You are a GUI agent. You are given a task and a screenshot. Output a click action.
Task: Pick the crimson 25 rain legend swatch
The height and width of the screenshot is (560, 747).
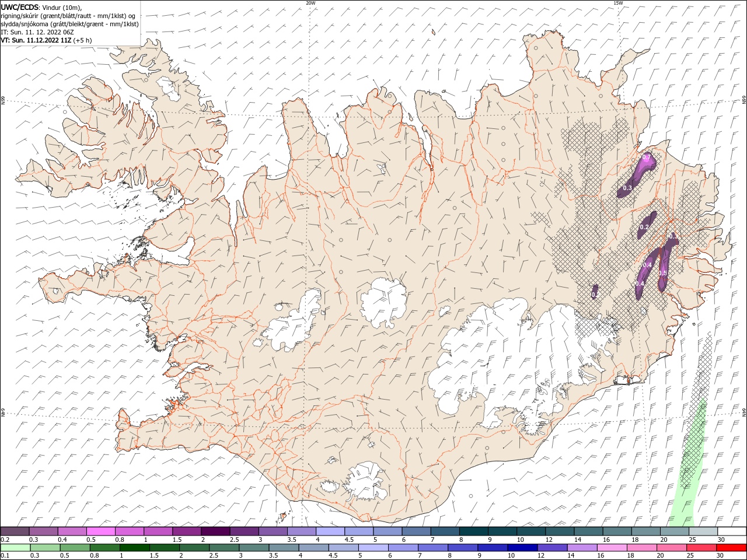pos(701,548)
